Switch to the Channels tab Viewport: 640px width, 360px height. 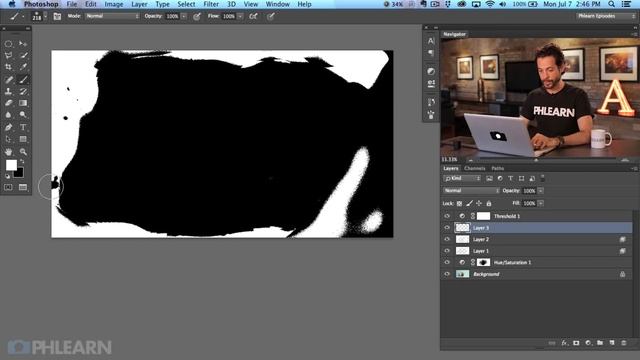474,168
